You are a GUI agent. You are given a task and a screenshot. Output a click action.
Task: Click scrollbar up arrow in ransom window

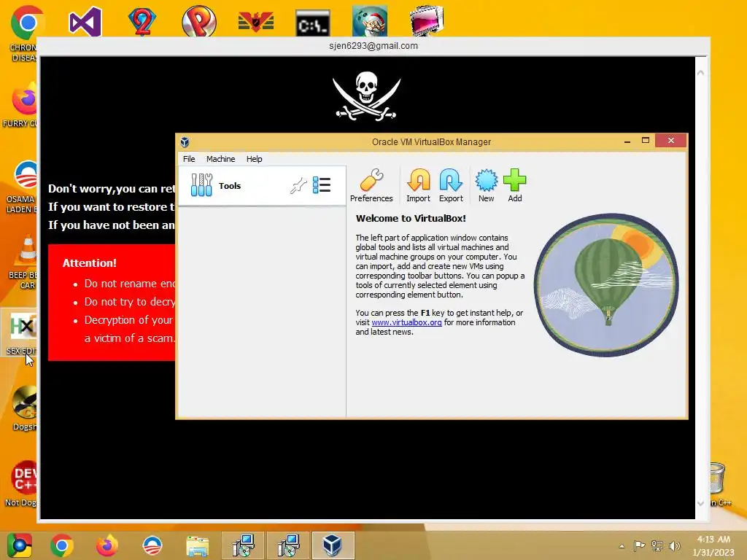point(700,73)
